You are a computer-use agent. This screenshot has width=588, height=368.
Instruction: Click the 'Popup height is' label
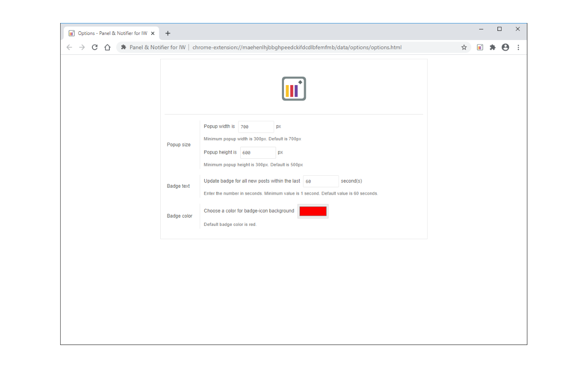click(220, 152)
